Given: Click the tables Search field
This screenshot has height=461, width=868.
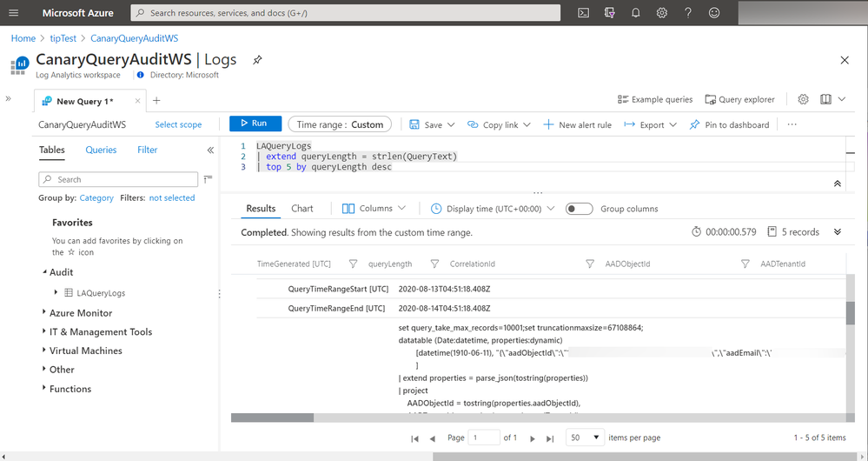Looking at the screenshot, I should click(118, 179).
